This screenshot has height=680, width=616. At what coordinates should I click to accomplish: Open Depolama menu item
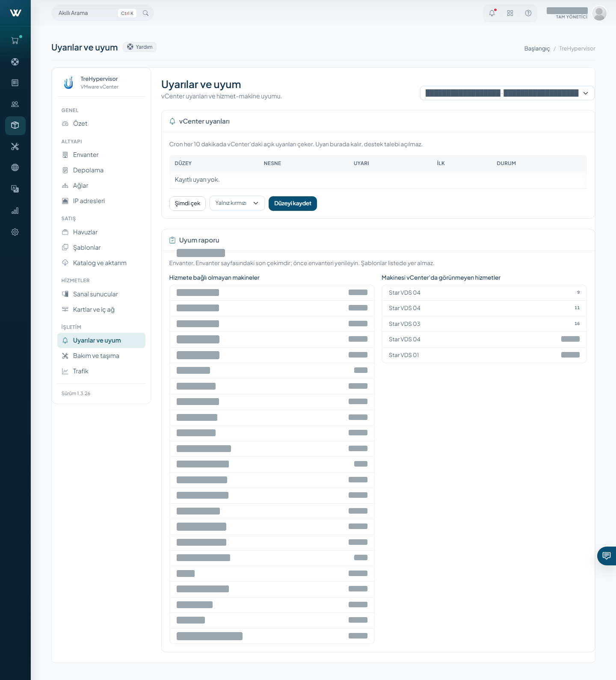(101, 170)
